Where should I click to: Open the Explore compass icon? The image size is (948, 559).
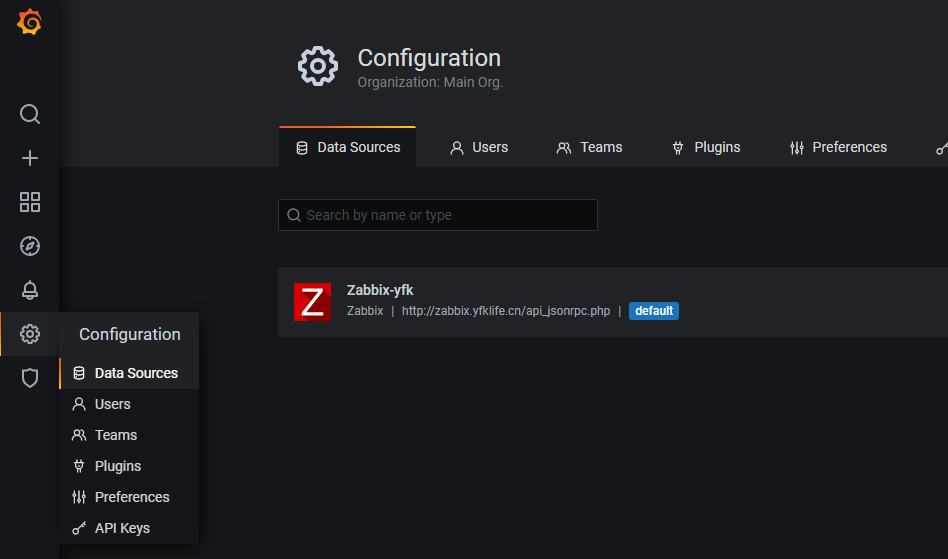point(30,246)
